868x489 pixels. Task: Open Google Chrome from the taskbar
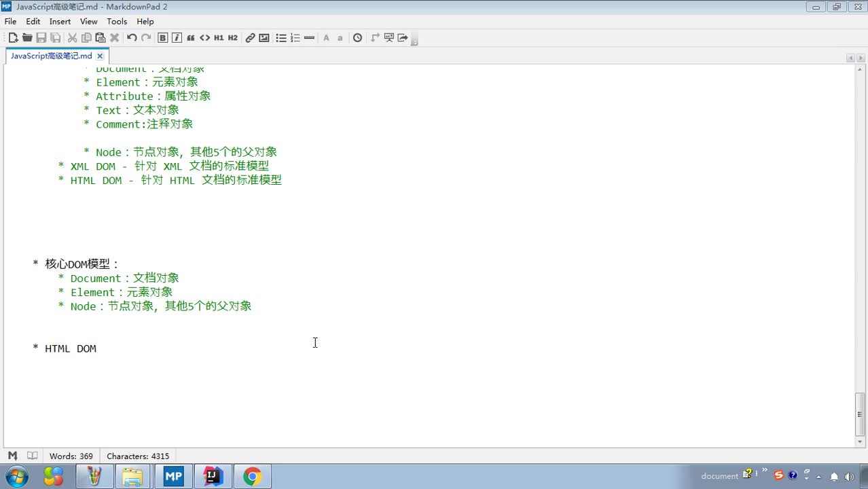pos(253,476)
